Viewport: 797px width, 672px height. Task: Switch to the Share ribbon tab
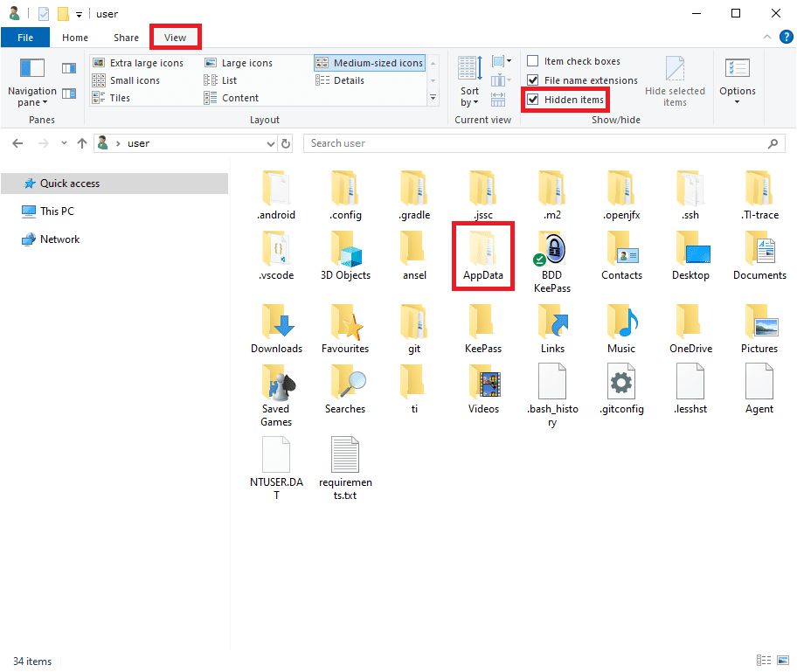point(126,38)
